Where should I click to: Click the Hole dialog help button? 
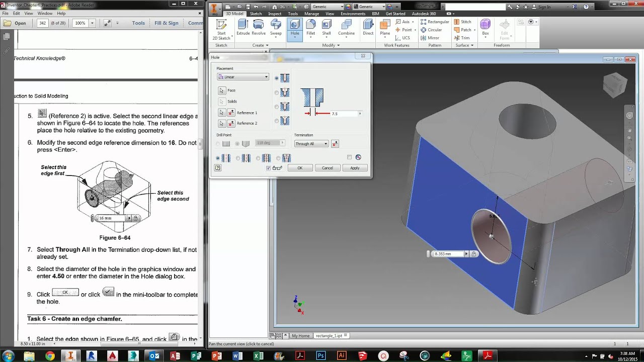(218, 168)
